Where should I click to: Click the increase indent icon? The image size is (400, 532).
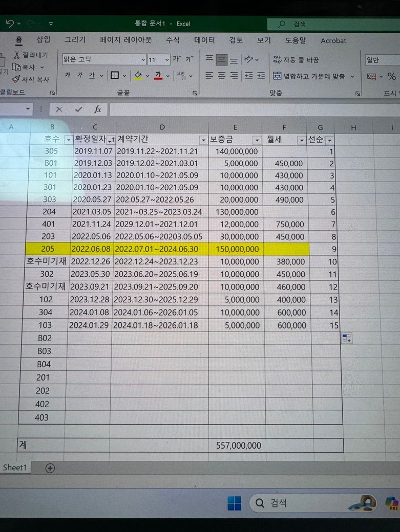point(261,76)
